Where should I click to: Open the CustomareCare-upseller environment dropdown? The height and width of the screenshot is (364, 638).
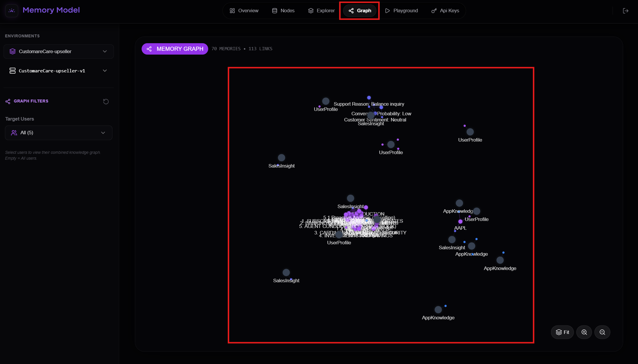coord(58,52)
